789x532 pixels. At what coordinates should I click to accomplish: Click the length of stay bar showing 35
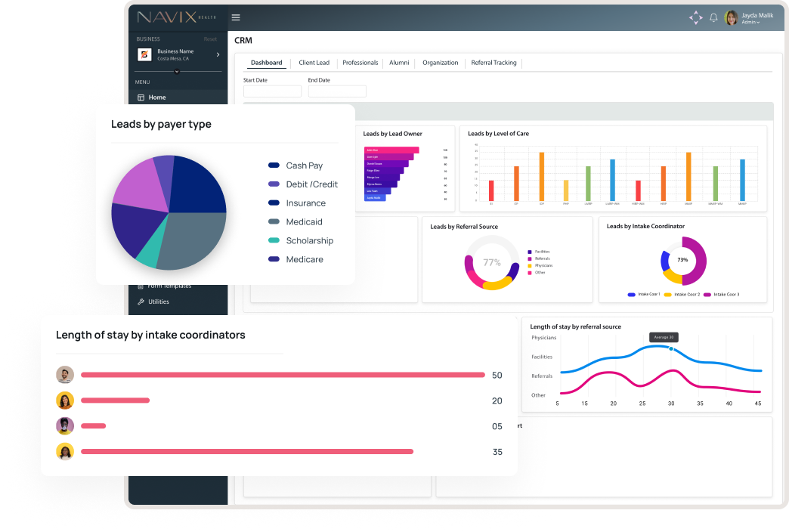(247, 451)
